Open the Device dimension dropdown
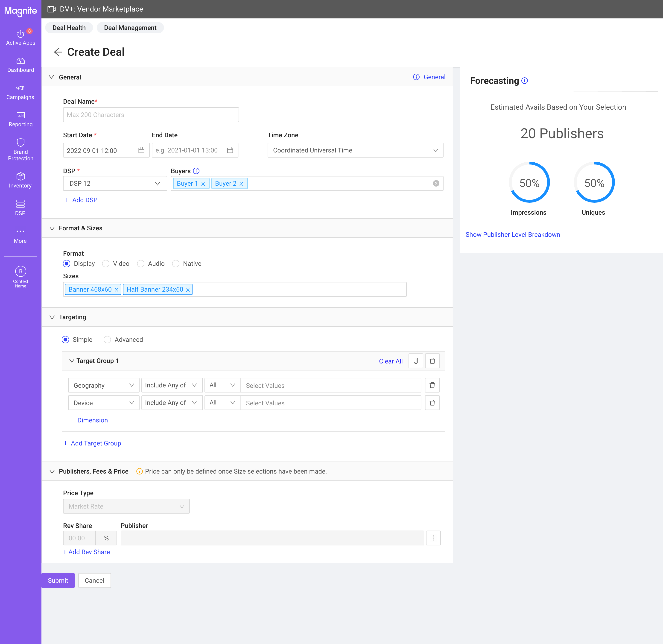Screen dimensions: 663x644 click(104, 403)
